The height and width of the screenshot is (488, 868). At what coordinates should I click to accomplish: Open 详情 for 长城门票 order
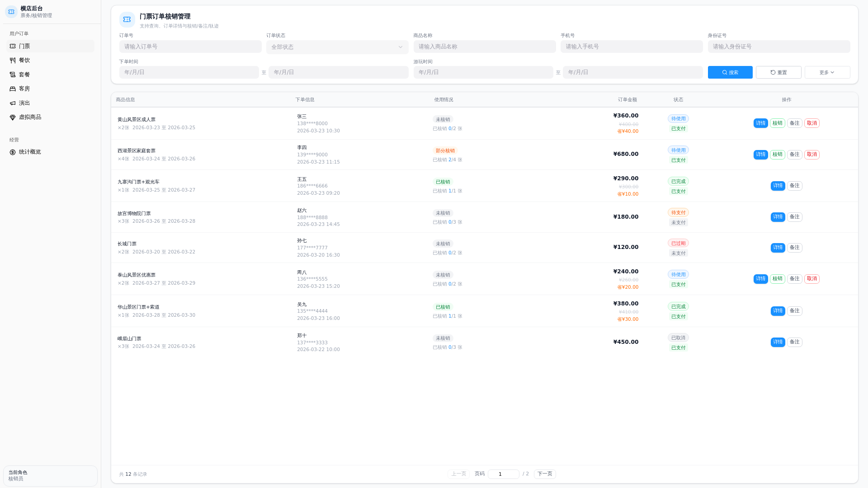pyautogui.click(x=778, y=248)
